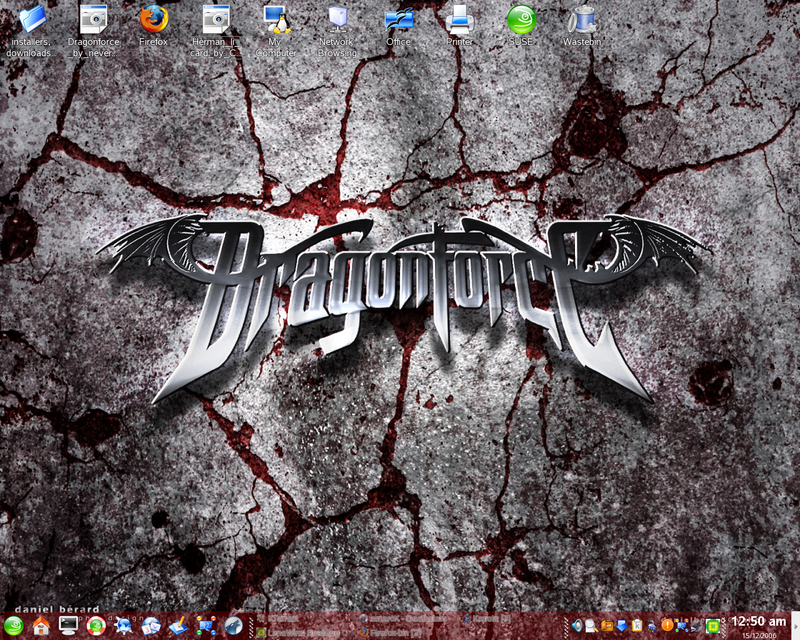Open the lifebuoy help center icon
The image size is (800, 640).
pyautogui.click(x=96, y=625)
